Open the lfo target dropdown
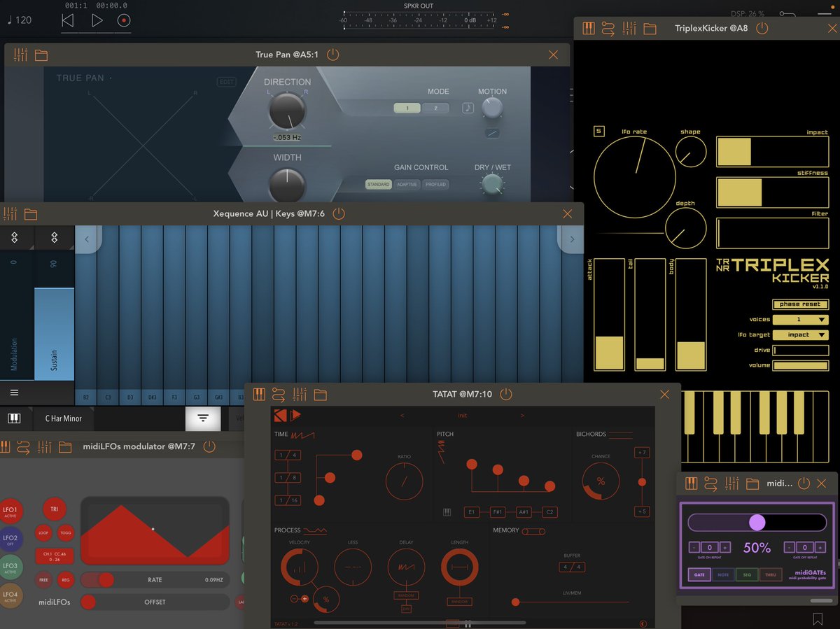Viewport: 840px width, 629px height. [x=800, y=334]
